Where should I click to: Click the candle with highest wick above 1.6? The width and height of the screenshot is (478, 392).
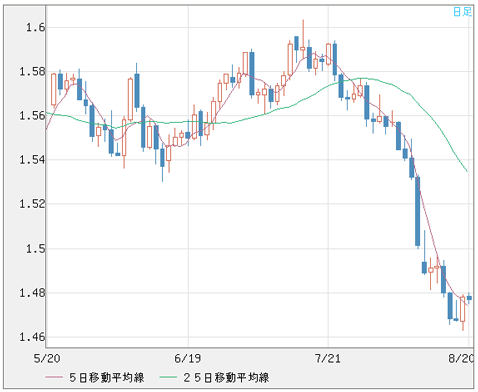303,40
